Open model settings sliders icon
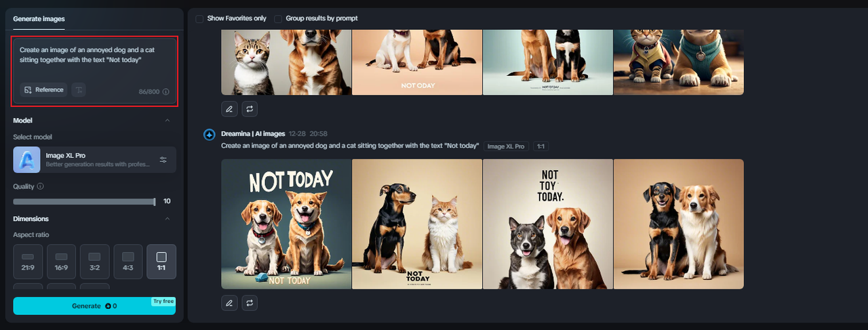 pos(163,160)
